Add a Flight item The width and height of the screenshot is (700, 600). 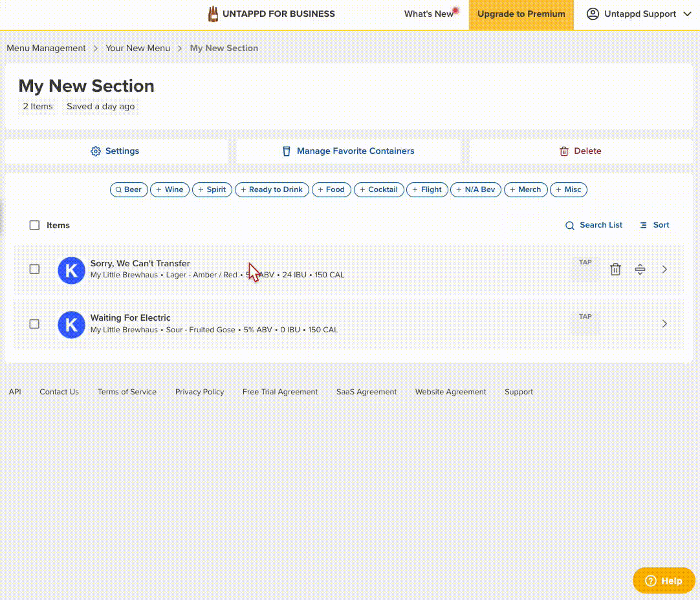pos(427,189)
